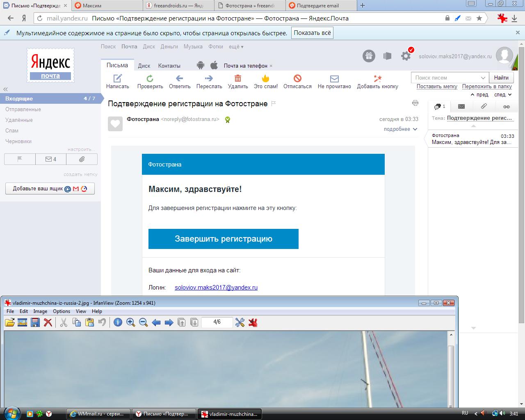Screen dimensions: 525x420
Task: Open IrfanView properties/settings tools icon
Action: tap(240, 322)
